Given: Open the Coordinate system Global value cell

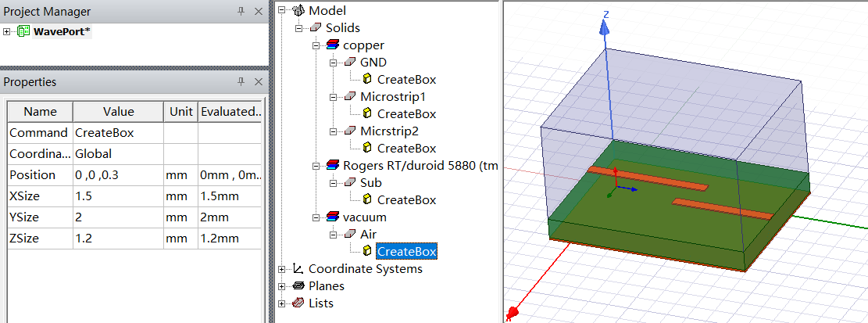Looking at the screenshot, I should pos(119,154).
